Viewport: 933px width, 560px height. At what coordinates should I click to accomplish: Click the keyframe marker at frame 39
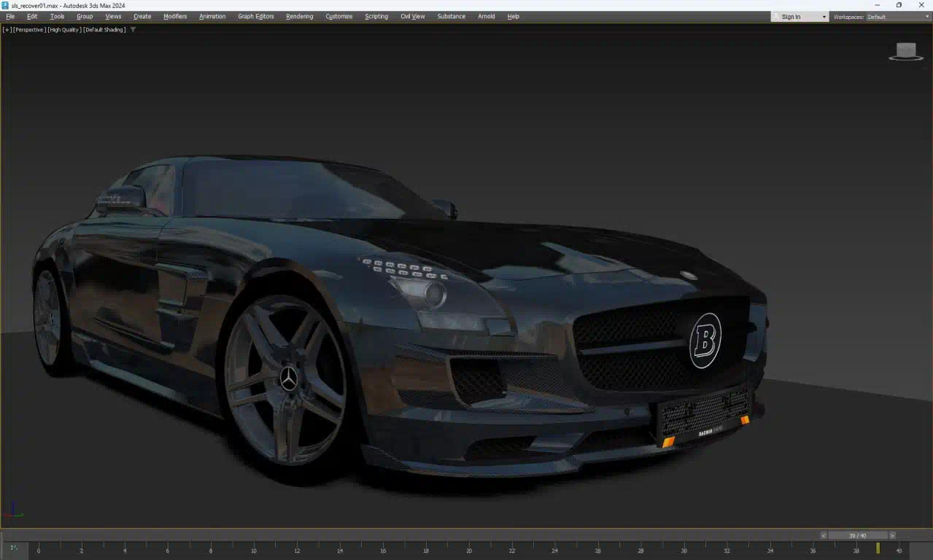tap(878, 548)
